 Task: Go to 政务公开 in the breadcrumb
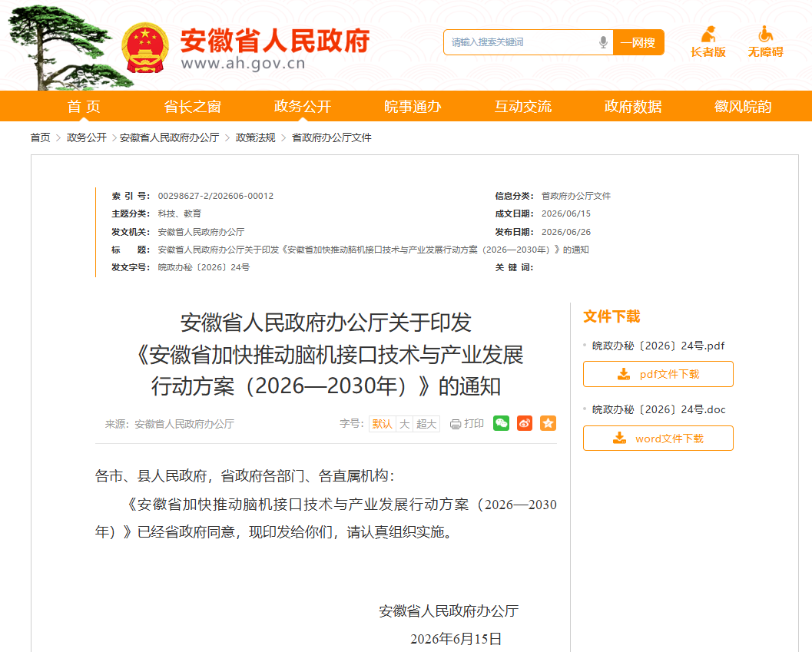tap(87, 137)
